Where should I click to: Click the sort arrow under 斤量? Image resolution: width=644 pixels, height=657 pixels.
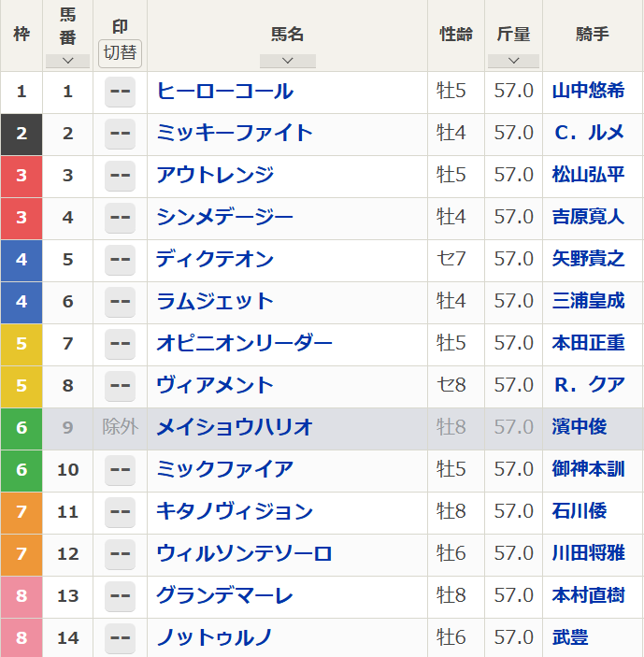point(513,61)
